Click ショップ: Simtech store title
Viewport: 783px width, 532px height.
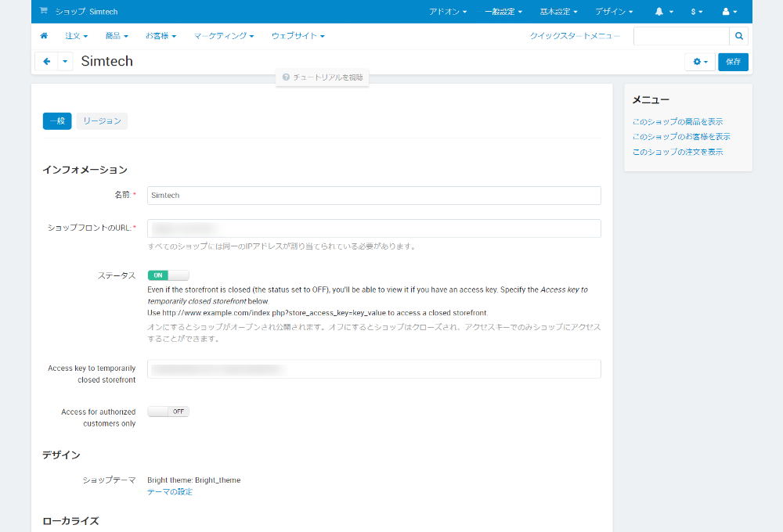click(86, 12)
